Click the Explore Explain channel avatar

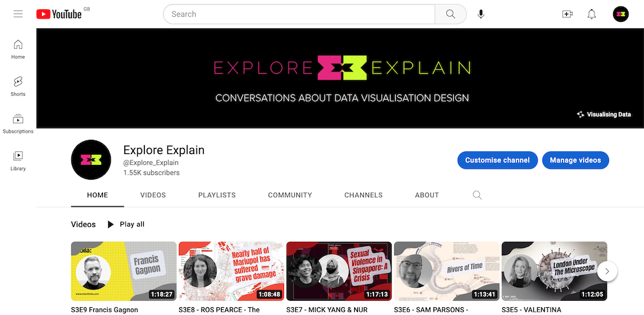[x=91, y=160]
